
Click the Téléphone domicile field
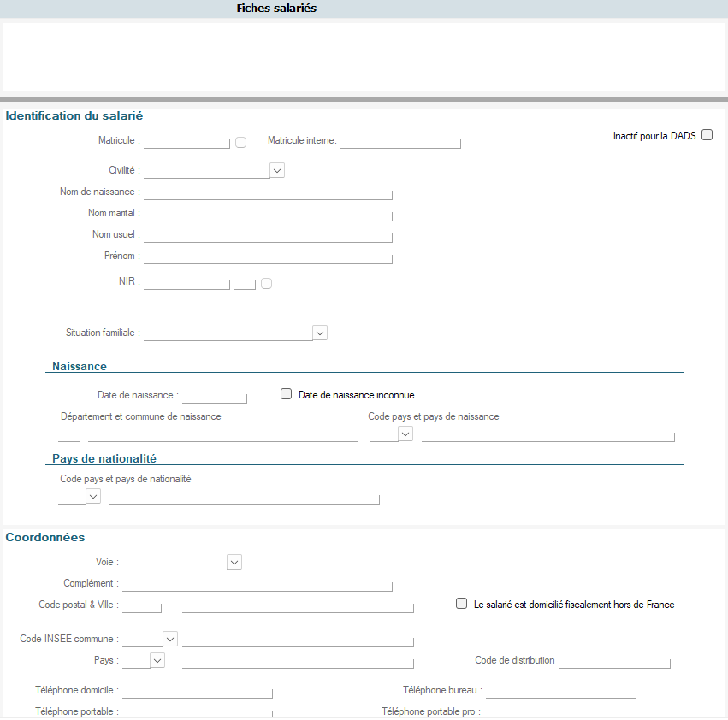(x=198, y=691)
